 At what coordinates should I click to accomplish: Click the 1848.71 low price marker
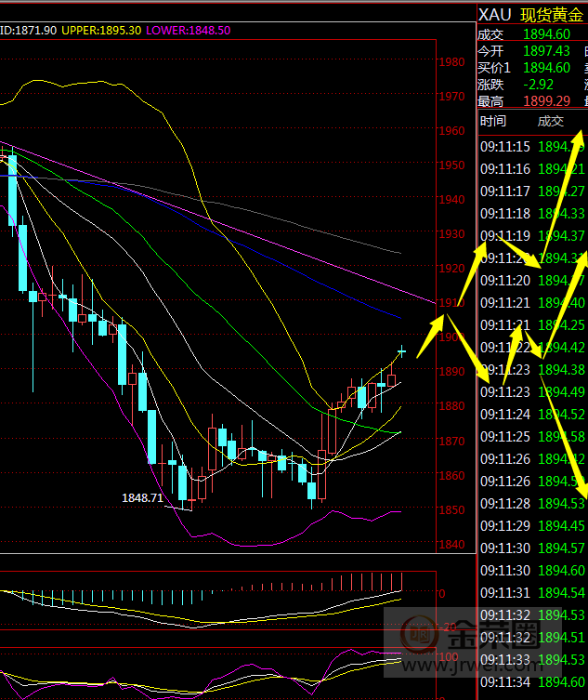point(142,498)
